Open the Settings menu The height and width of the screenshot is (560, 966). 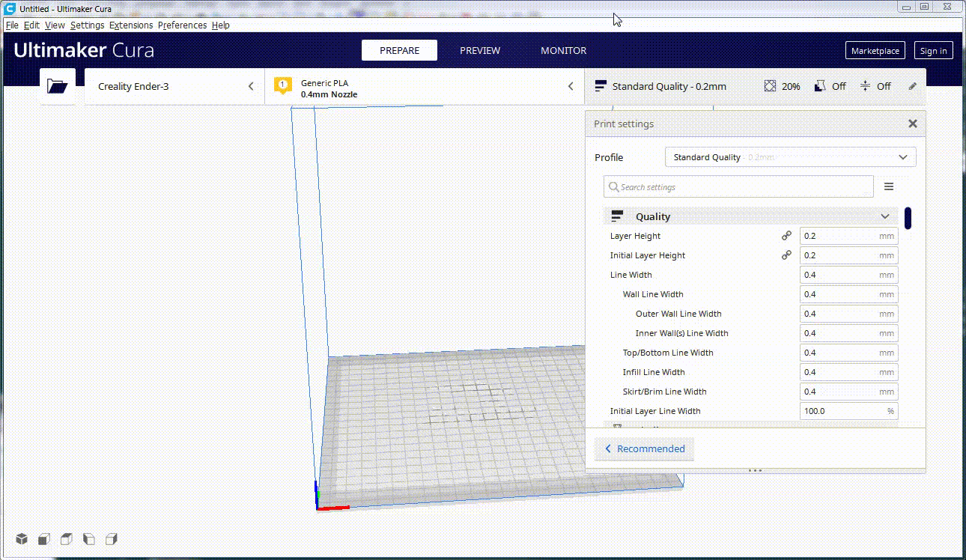coord(87,25)
